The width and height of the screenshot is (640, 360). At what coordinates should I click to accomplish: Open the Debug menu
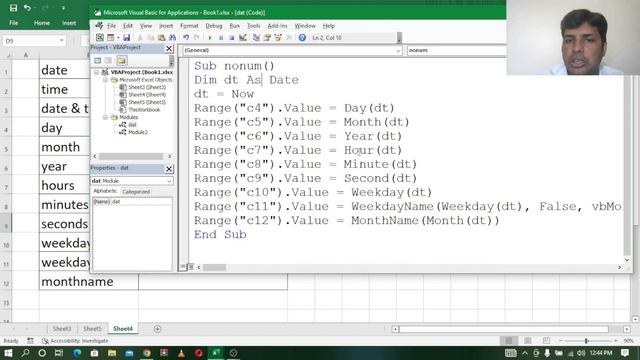click(x=213, y=26)
